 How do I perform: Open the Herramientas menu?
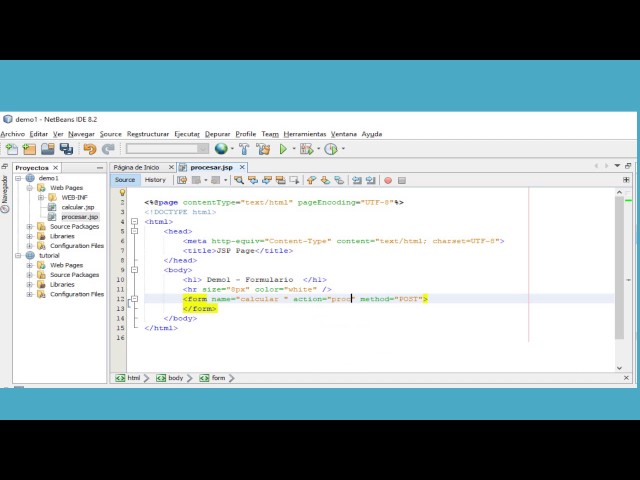(x=305, y=134)
